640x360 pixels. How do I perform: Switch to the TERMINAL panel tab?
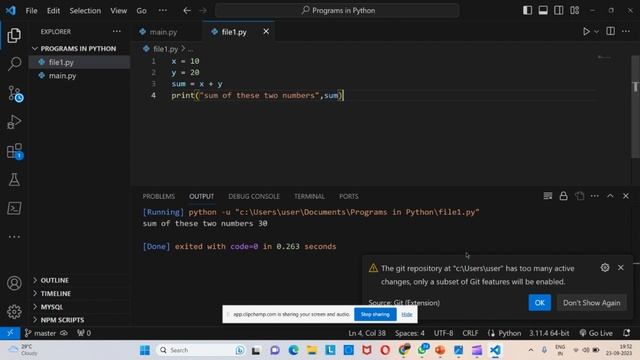(309, 196)
